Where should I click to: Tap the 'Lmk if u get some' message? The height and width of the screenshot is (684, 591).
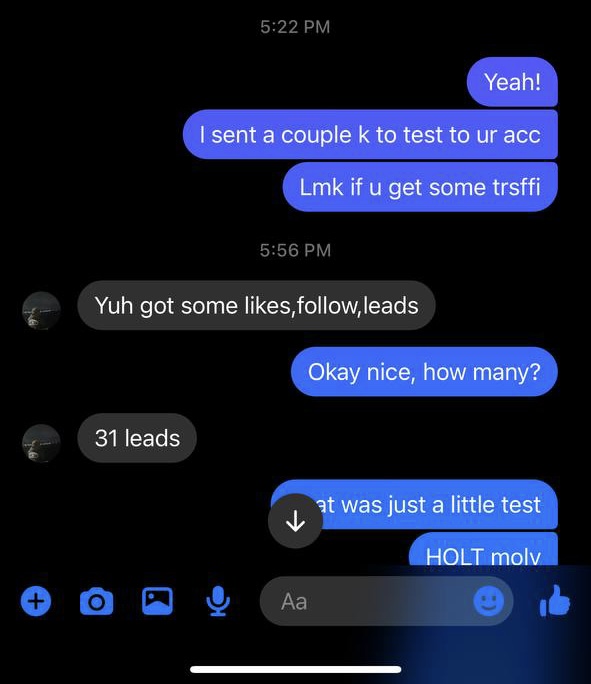click(420, 187)
